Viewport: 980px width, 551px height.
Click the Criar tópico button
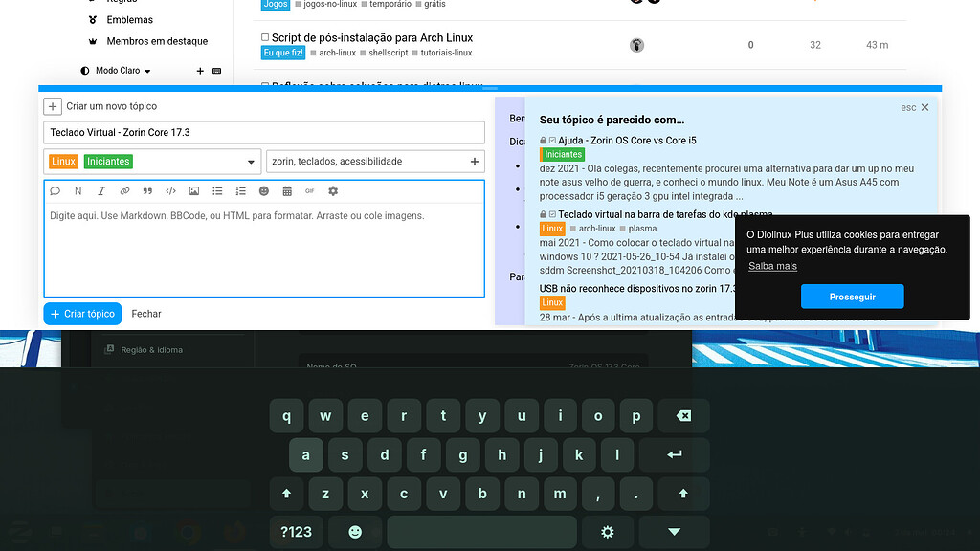[x=82, y=314]
